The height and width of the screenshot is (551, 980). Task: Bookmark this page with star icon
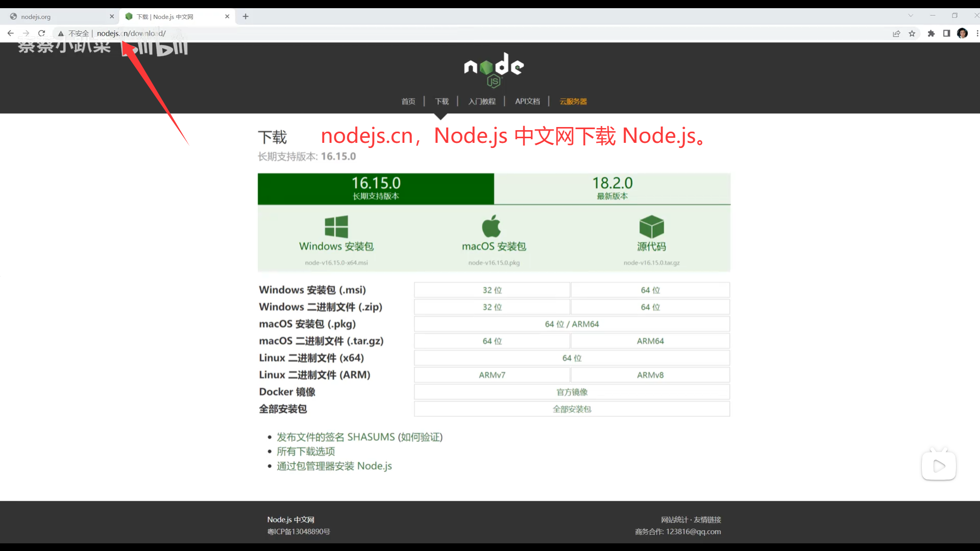coord(912,34)
